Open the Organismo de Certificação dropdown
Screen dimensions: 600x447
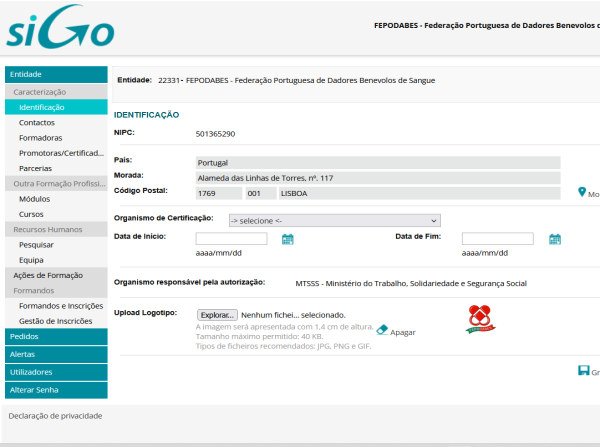tap(334, 220)
